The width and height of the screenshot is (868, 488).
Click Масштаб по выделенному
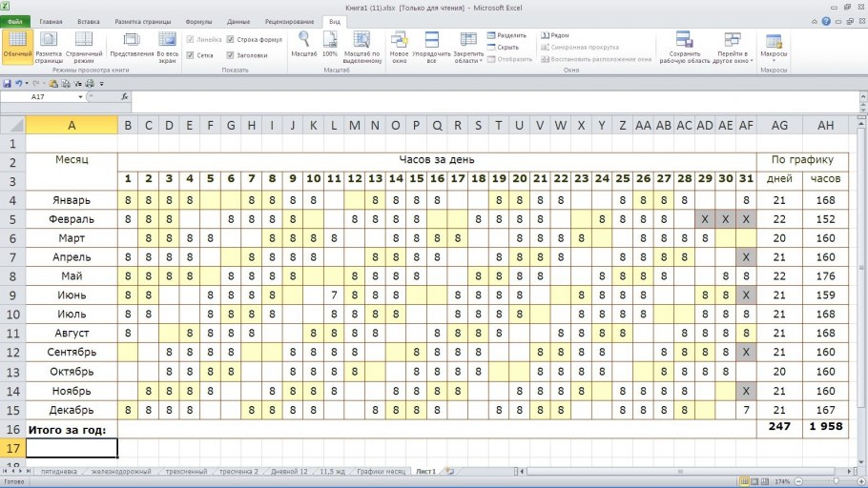click(362, 47)
